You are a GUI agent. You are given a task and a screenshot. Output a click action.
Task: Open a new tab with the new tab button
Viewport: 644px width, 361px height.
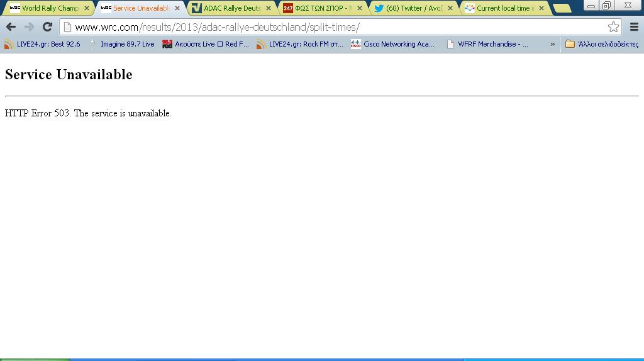click(562, 8)
